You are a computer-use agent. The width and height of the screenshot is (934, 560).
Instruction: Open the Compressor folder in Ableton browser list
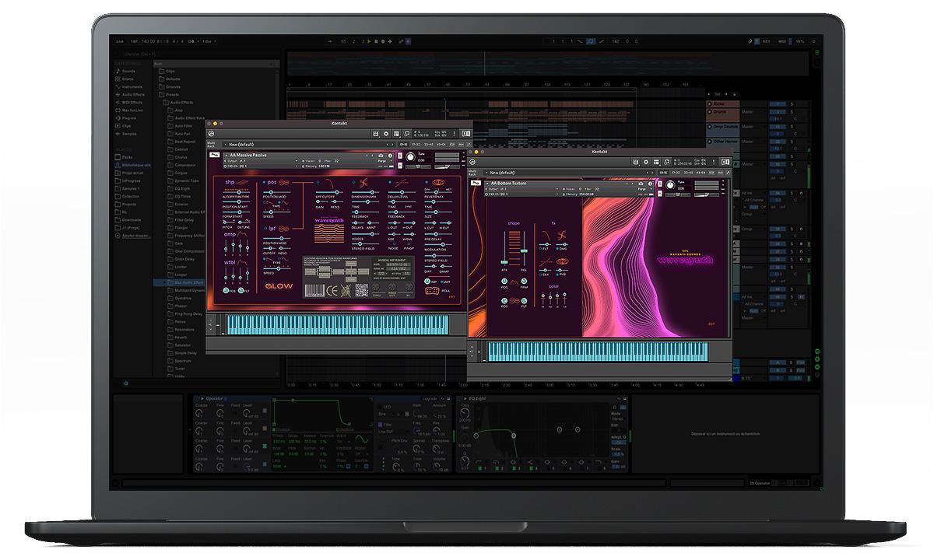click(184, 165)
